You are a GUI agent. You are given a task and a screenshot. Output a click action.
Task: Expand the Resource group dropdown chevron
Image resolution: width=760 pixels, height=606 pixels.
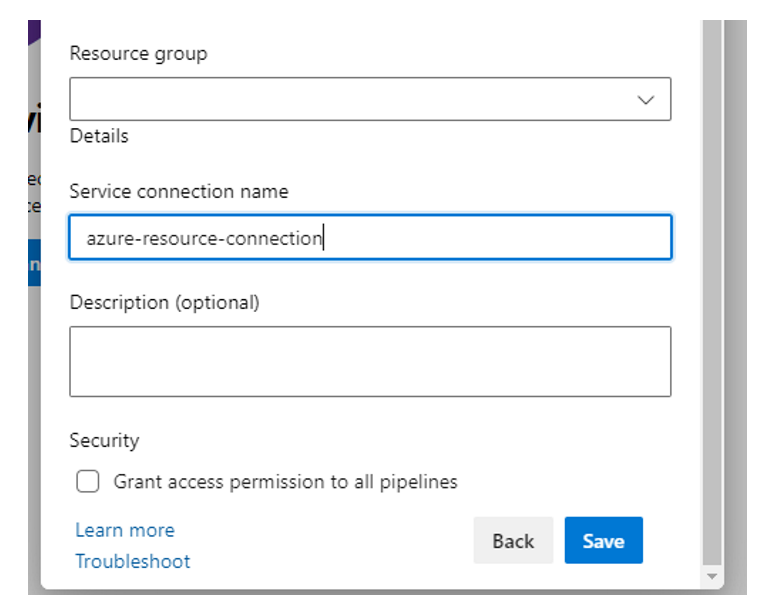pos(646,100)
